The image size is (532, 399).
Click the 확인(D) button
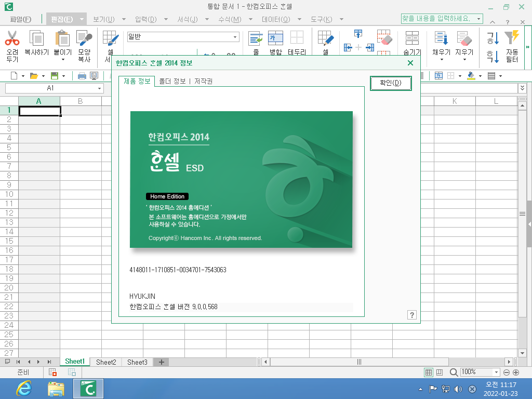coord(391,83)
